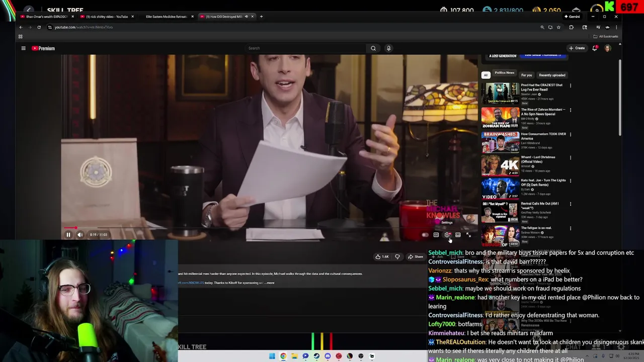Select the 'All' filter chip

(x=486, y=75)
